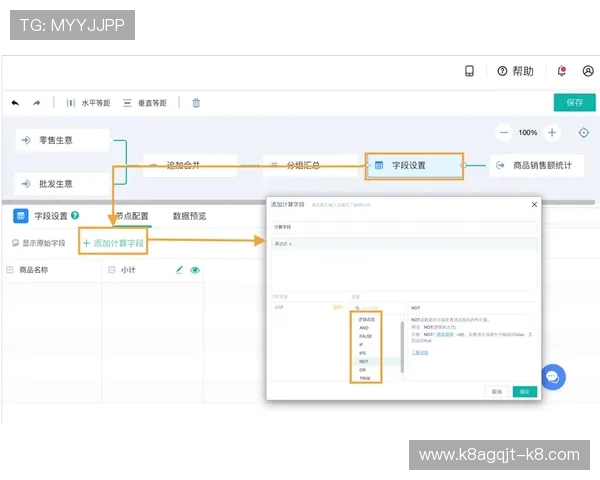Select the AND function
This screenshot has height=480, width=600.
364,328
